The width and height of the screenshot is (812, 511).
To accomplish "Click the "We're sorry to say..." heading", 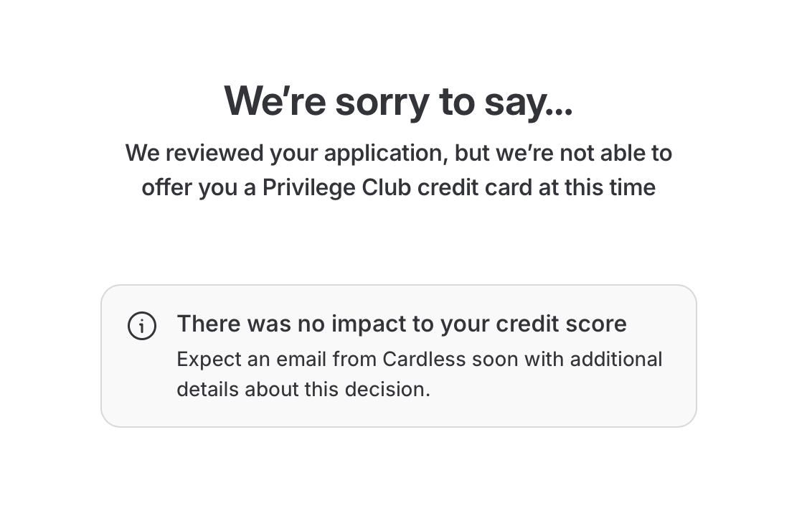I will (398, 102).
